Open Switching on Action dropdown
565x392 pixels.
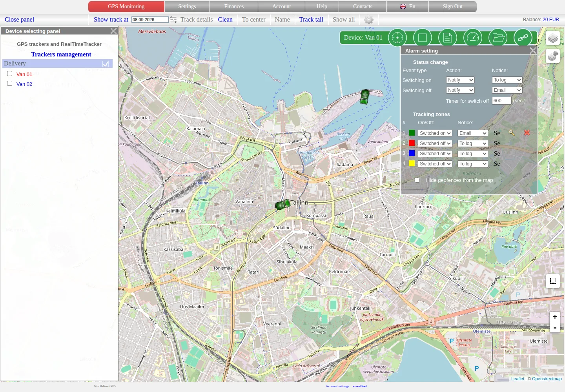click(x=460, y=80)
